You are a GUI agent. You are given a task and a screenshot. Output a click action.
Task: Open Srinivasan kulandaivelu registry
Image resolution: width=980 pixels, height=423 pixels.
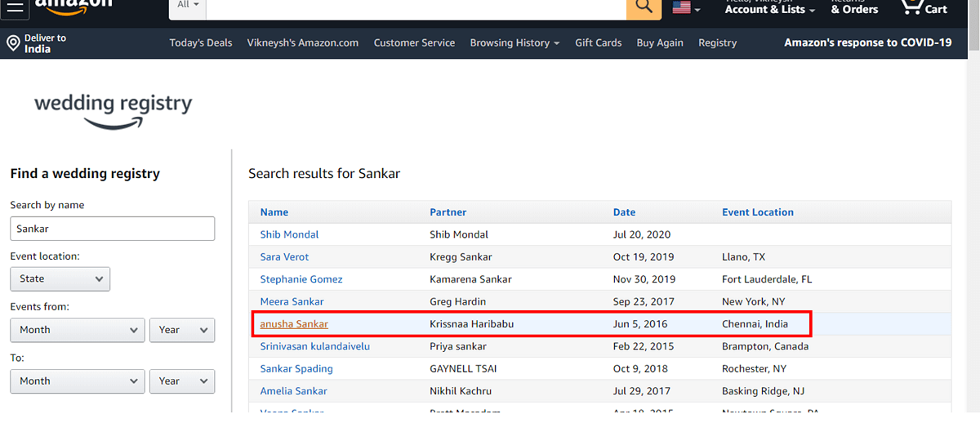tap(315, 346)
